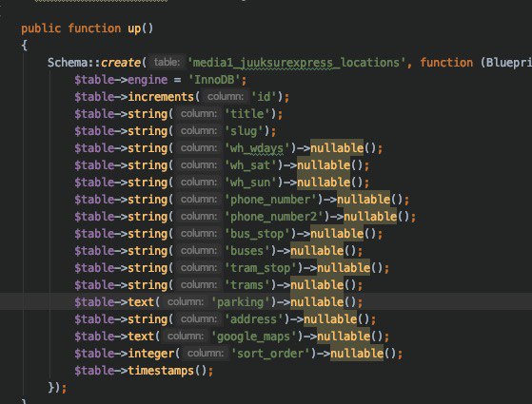
Task: Click the 'address' column string
Action: [254, 319]
